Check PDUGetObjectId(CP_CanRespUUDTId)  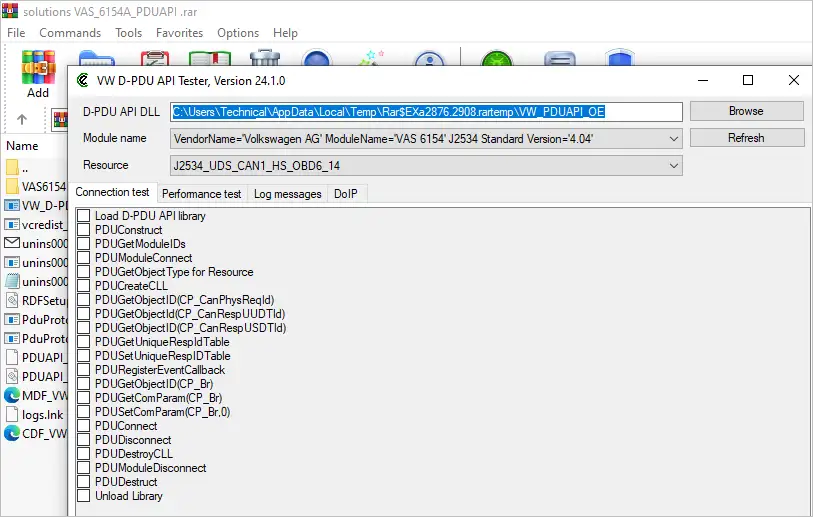[x=83, y=313]
